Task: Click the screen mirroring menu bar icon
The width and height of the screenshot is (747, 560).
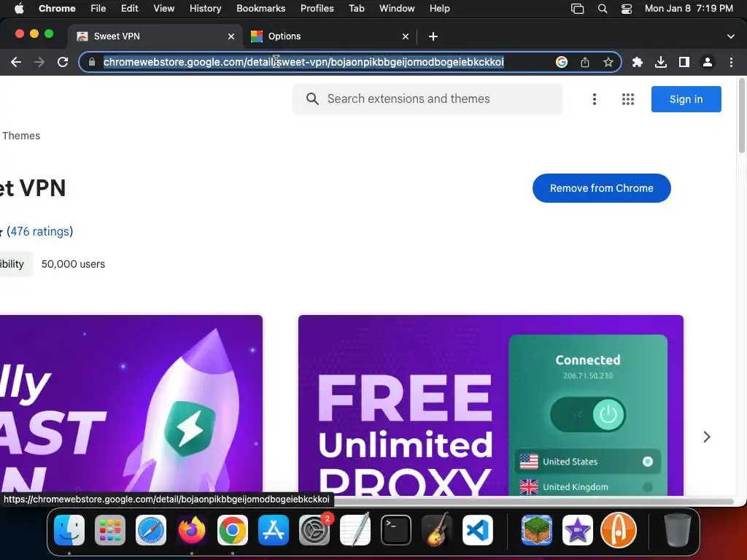Action: point(578,9)
